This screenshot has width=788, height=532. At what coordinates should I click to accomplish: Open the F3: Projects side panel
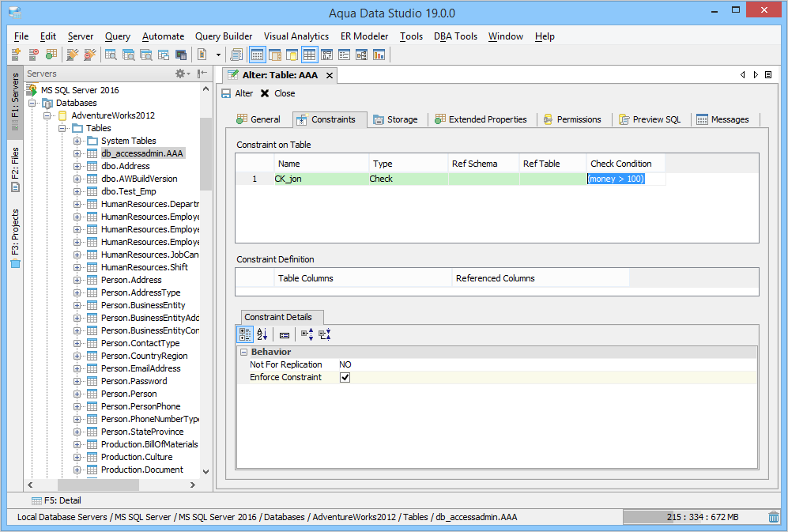15,237
